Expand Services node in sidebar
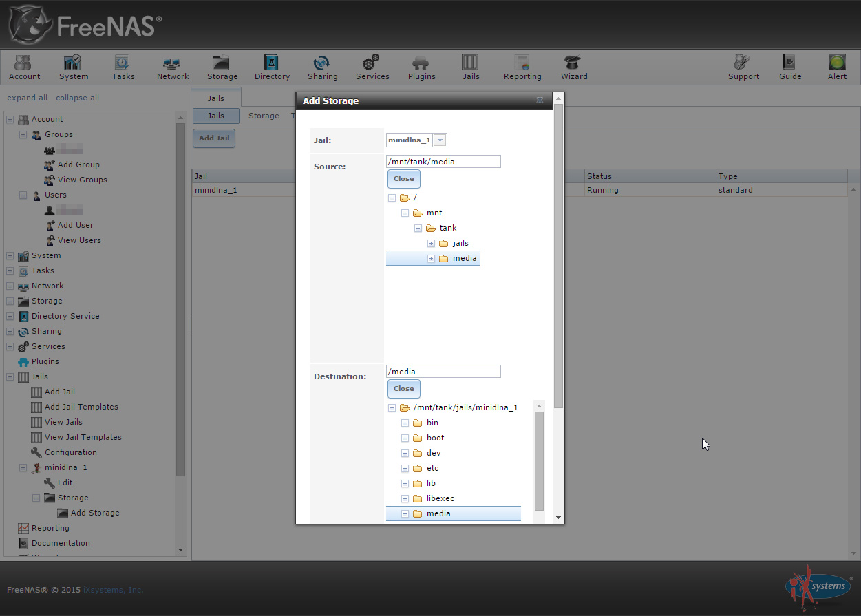861x616 pixels. pyautogui.click(x=10, y=347)
